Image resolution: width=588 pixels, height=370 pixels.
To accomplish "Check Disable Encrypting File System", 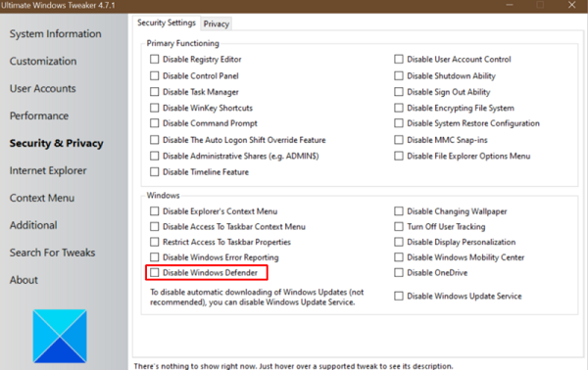I will 399,108.
